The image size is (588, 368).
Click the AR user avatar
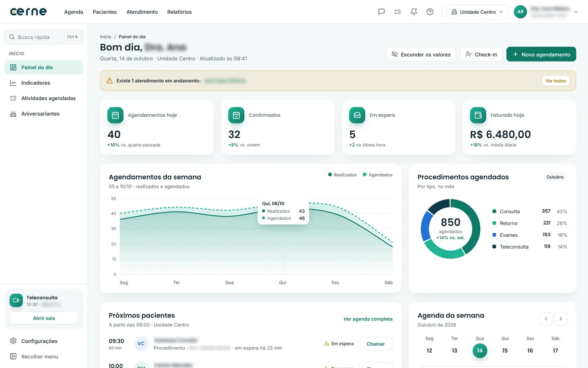(x=520, y=12)
